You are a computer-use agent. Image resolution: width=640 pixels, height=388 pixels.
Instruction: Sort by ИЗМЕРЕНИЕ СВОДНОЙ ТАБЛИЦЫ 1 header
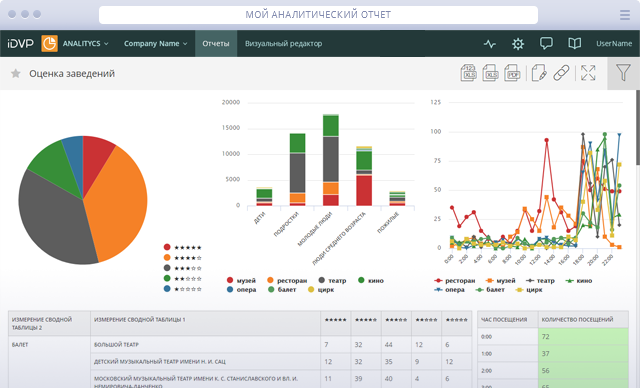[205, 324]
